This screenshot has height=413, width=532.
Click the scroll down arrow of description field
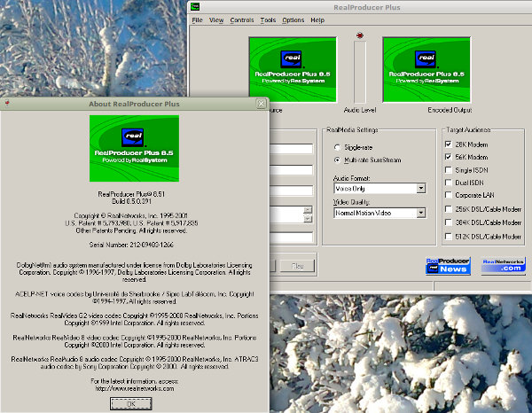(308, 219)
